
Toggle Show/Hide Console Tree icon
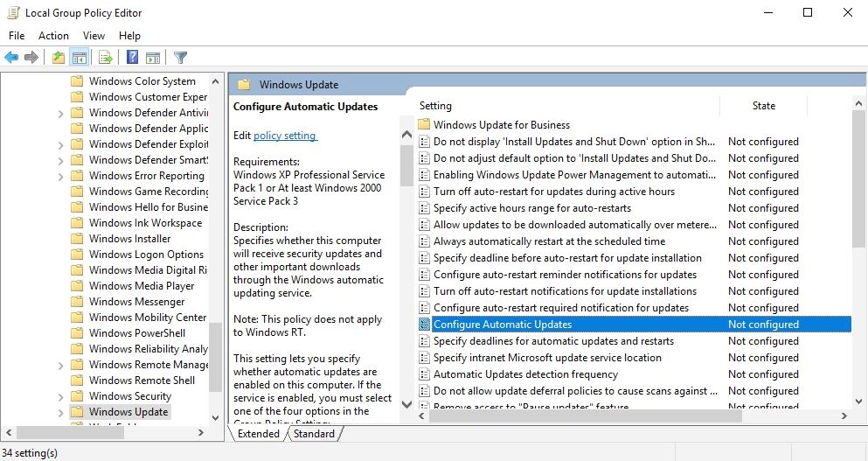coord(80,57)
